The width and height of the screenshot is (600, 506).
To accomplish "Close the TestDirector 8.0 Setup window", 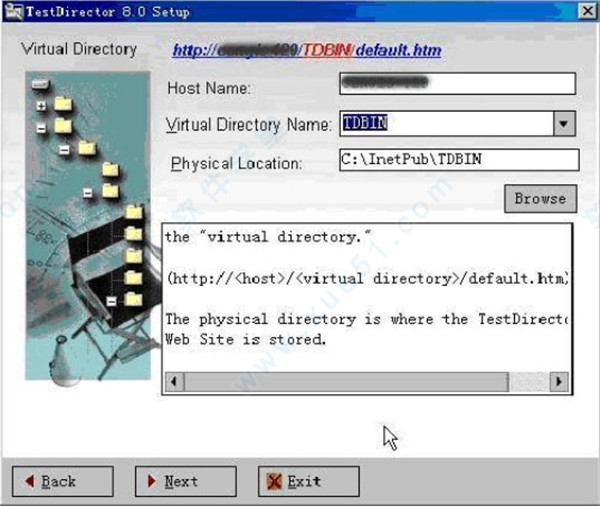I will tap(586, 11).
